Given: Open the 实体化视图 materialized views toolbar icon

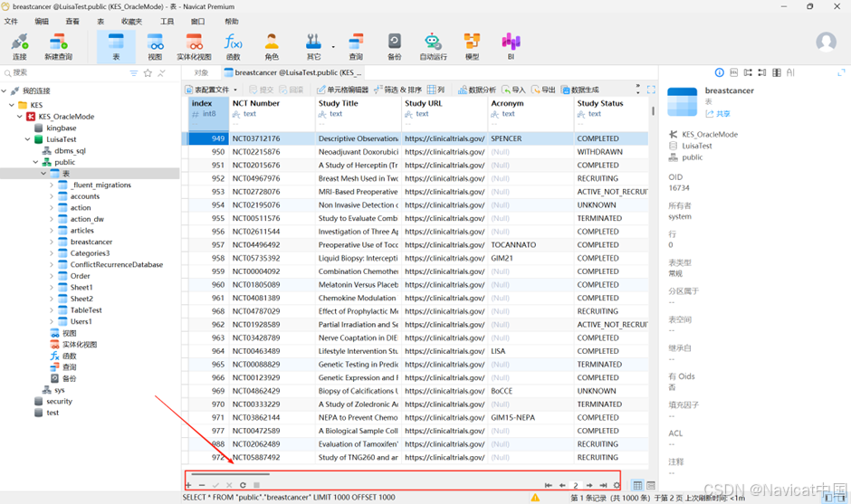Looking at the screenshot, I should [195, 47].
